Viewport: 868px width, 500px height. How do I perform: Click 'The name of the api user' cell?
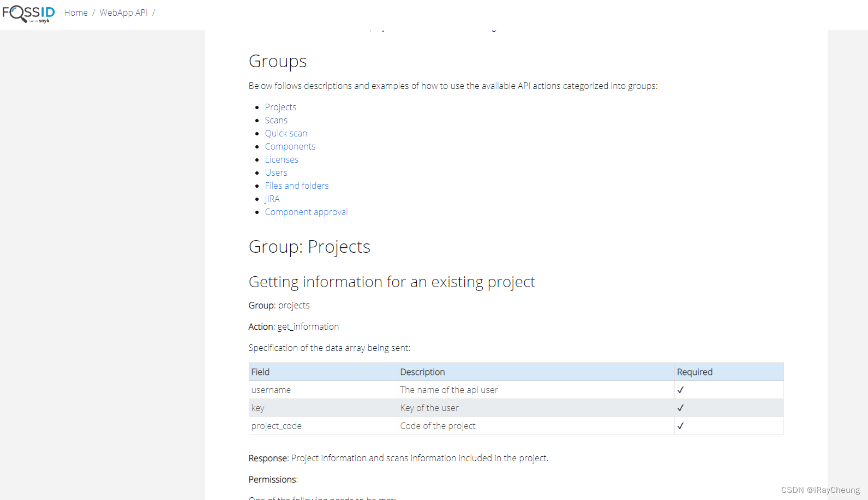[x=536, y=390]
